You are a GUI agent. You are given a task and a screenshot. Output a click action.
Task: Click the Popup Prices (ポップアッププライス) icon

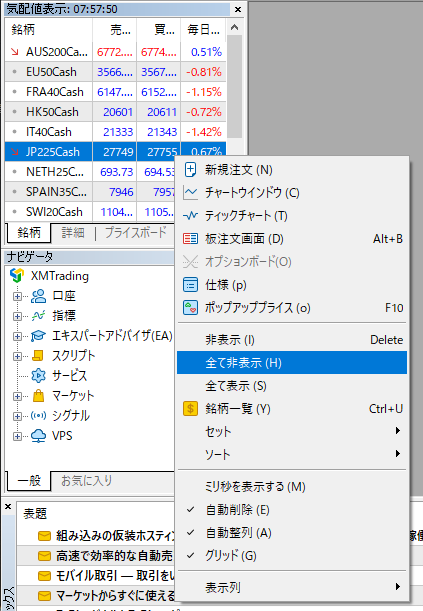(190, 308)
